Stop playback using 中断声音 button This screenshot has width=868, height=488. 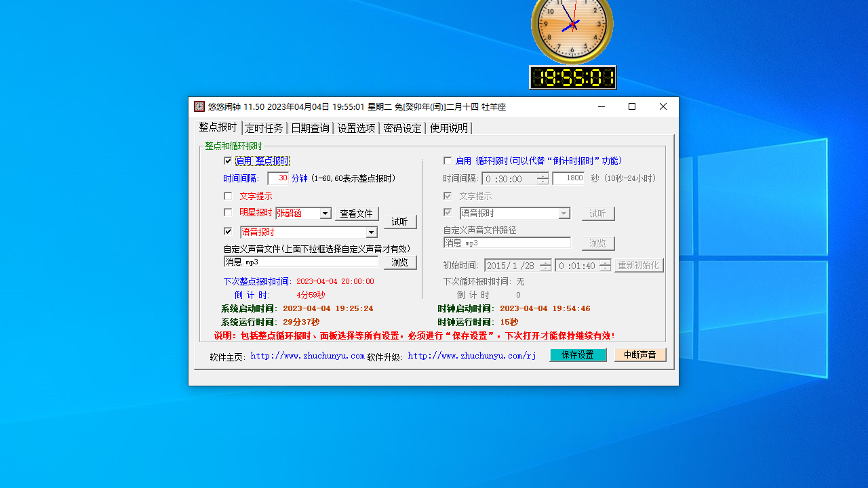(x=639, y=354)
